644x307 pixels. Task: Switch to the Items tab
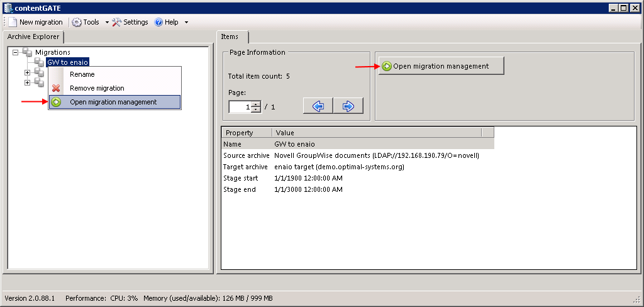pyautogui.click(x=230, y=36)
